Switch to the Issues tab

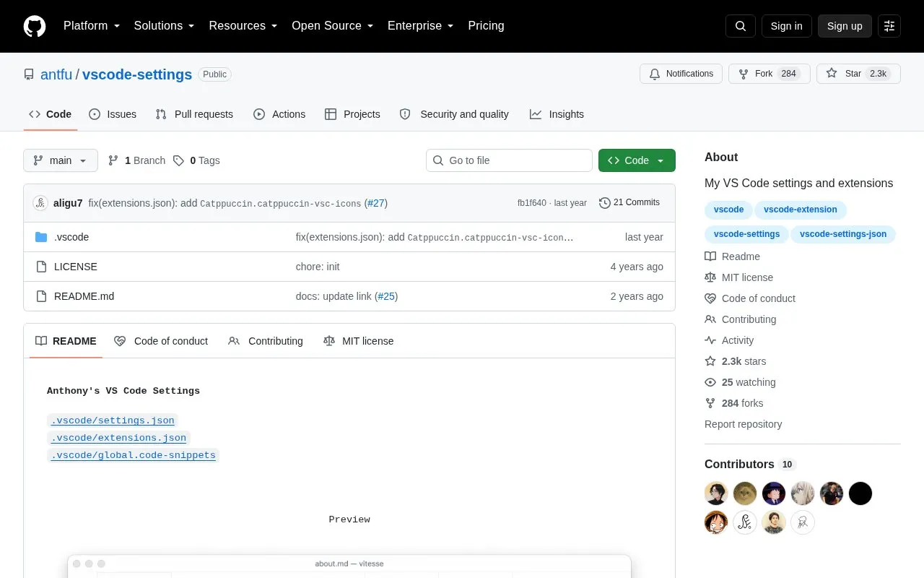(113, 114)
